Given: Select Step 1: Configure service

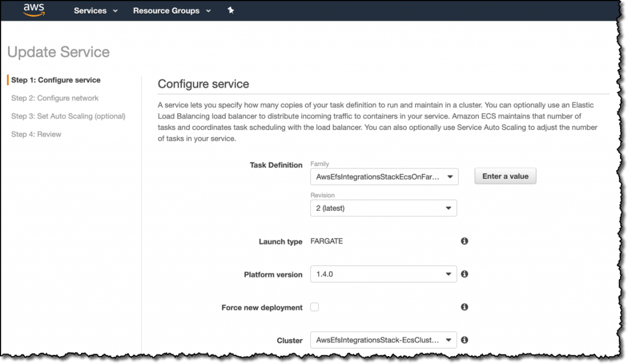Looking at the screenshot, I should coord(56,80).
